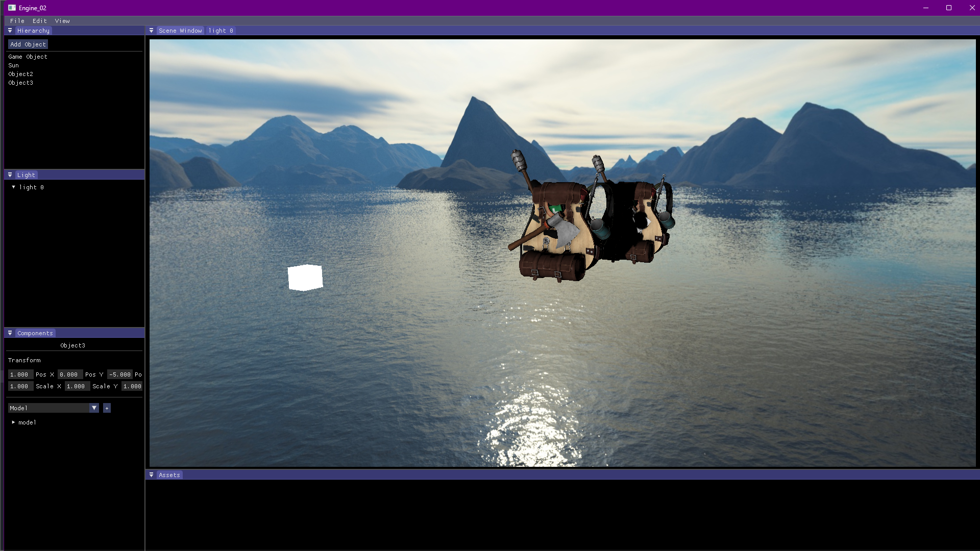Click the Scale Y value field
The height and width of the screenshot is (551, 980).
pyautogui.click(x=78, y=386)
